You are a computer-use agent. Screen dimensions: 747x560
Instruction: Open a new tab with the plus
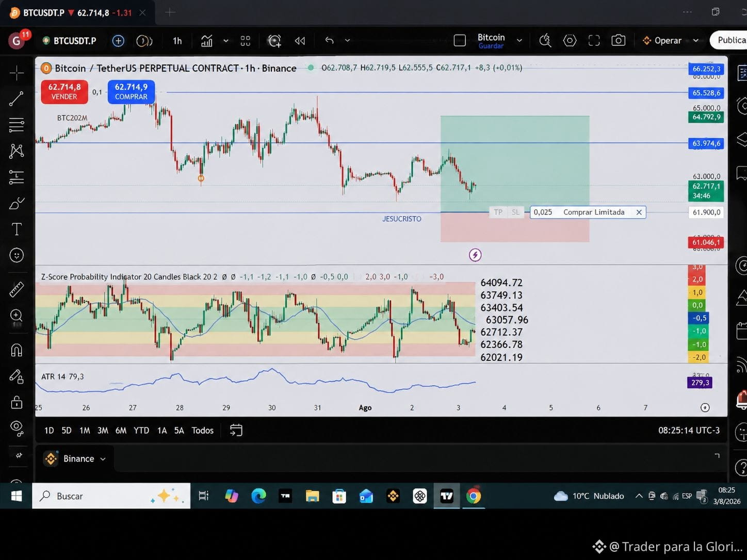click(x=170, y=12)
